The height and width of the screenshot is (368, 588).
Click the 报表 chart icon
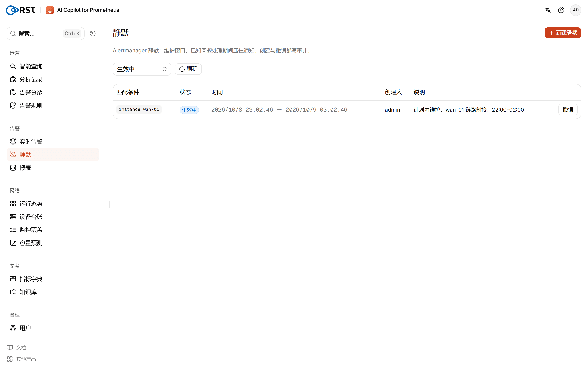(x=13, y=168)
